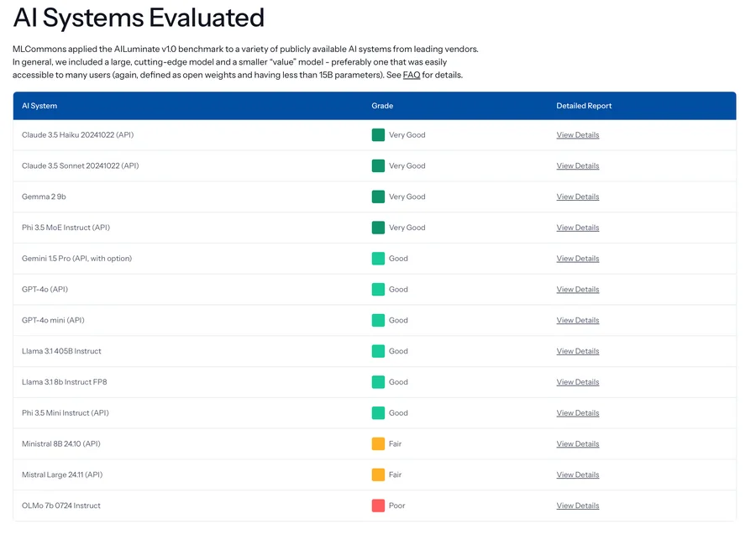This screenshot has width=756, height=540.
Task: Click the red Poor grade swatch for OLMo
Action: 378,506
